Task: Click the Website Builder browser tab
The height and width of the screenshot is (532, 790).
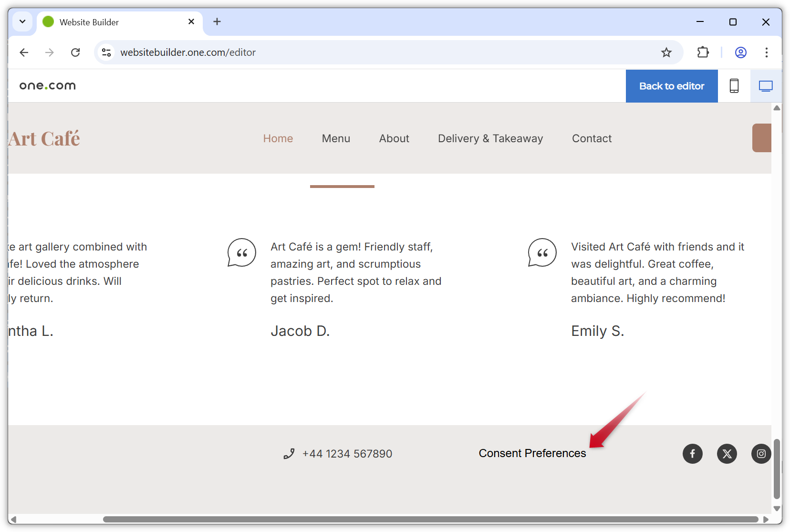Action: pos(95,22)
